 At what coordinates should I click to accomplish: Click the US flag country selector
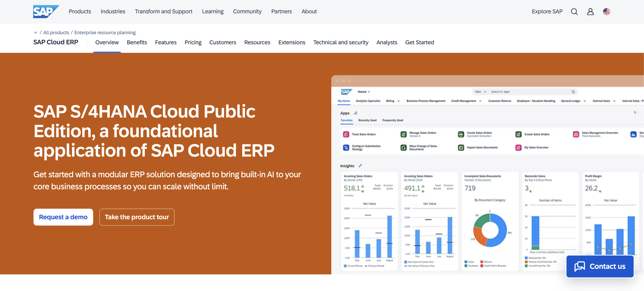pos(606,12)
